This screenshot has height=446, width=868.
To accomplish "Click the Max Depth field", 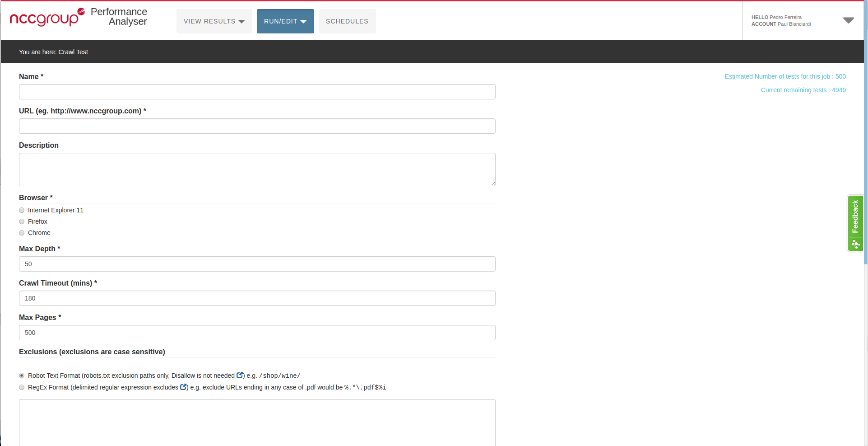I will (257, 264).
